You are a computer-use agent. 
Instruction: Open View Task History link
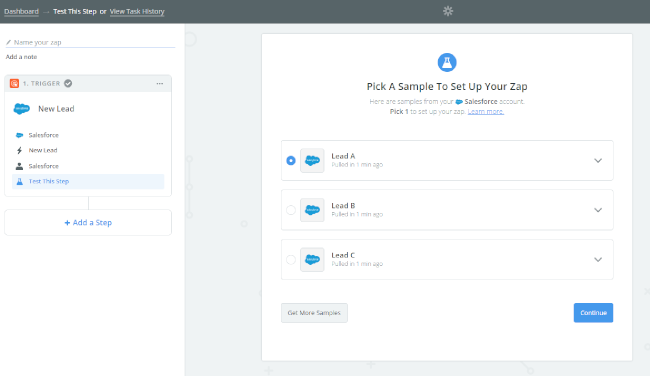pyautogui.click(x=137, y=12)
